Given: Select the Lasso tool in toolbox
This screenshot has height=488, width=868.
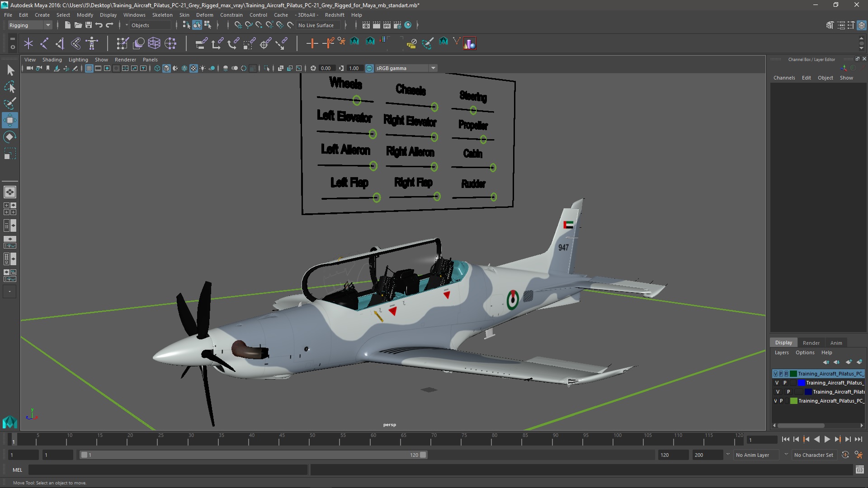Looking at the screenshot, I should pyautogui.click(x=10, y=87).
